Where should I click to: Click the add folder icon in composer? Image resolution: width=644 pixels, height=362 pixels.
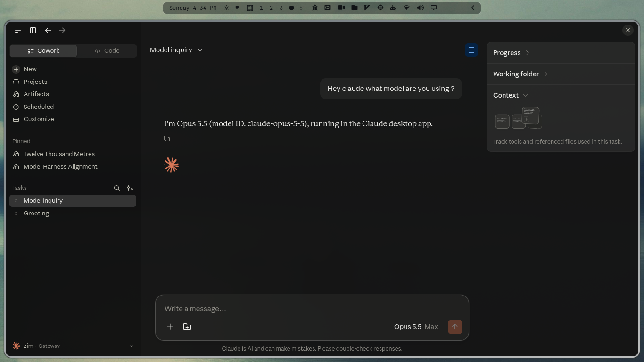tap(187, 327)
